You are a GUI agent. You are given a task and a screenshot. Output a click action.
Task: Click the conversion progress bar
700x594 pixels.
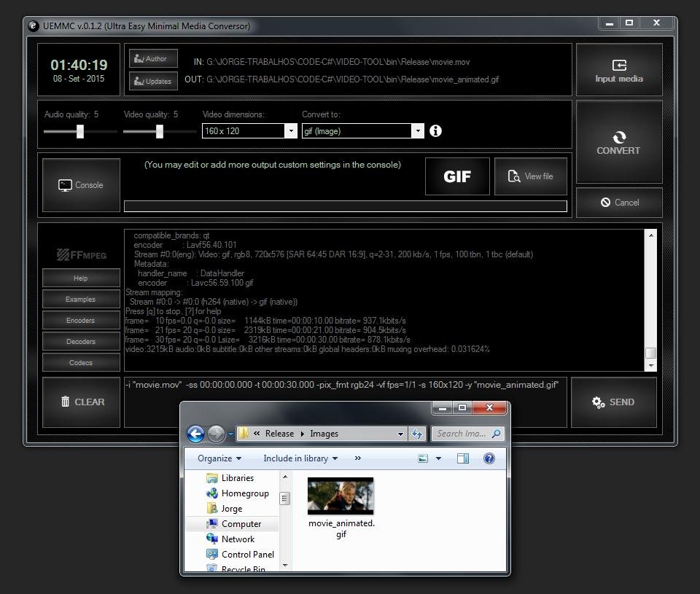tap(346, 206)
